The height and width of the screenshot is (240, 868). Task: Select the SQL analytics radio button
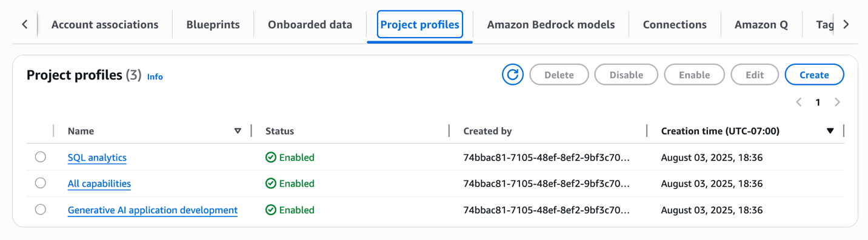click(x=40, y=157)
